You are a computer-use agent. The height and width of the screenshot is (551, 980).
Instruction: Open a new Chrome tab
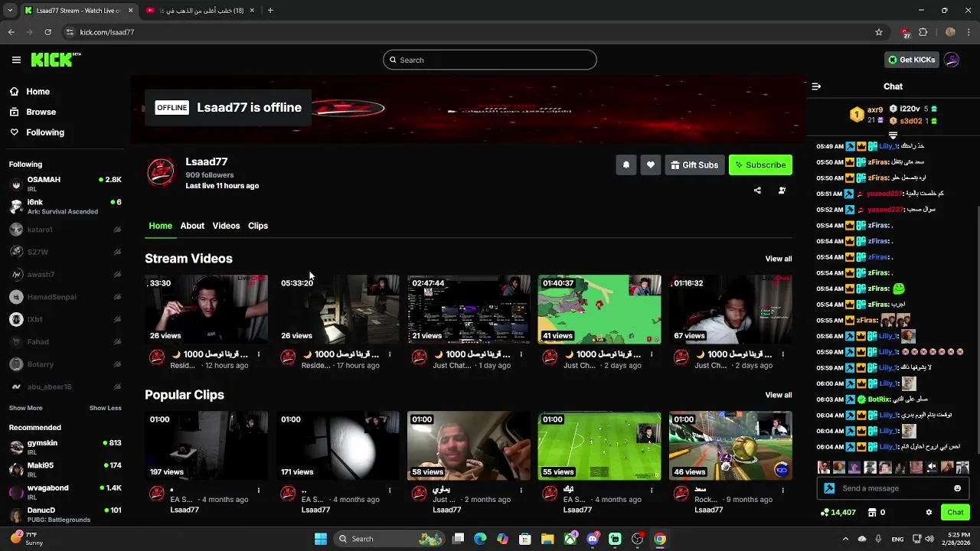click(x=270, y=11)
